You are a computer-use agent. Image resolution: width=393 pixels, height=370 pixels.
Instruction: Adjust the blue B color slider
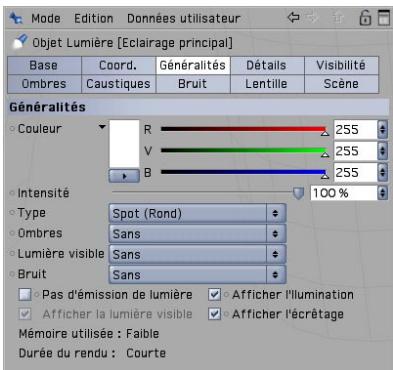[x=244, y=172]
